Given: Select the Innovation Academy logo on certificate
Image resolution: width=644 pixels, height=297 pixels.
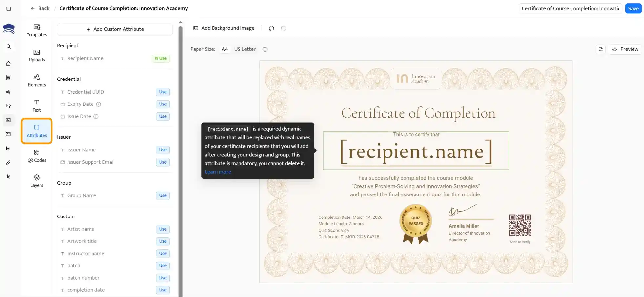Looking at the screenshot, I should 416,79.
